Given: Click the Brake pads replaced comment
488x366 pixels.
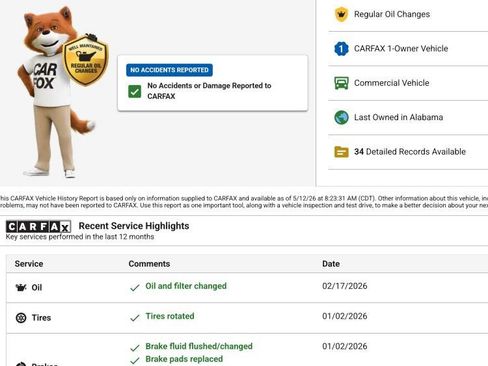Looking at the screenshot, I should click(x=184, y=359).
